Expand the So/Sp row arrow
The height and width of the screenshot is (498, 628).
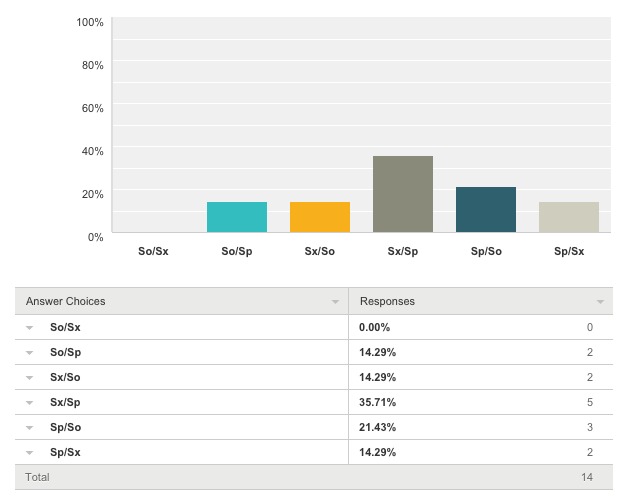pyautogui.click(x=30, y=353)
